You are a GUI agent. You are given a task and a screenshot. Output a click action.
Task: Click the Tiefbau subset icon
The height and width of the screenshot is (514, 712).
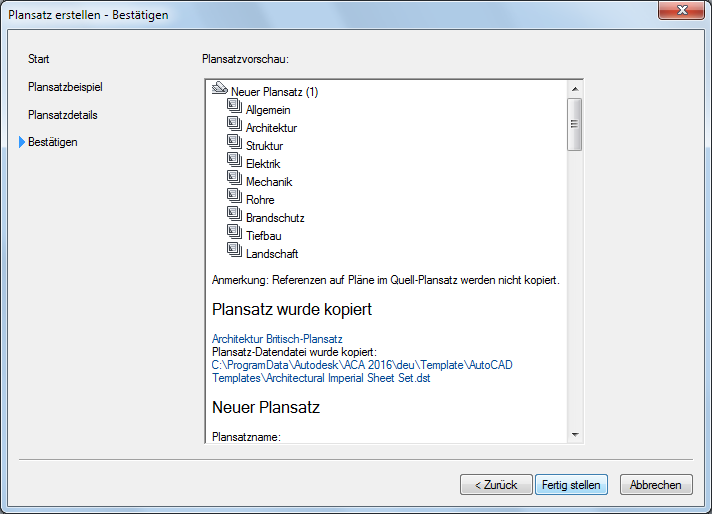pyautogui.click(x=235, y=235)
